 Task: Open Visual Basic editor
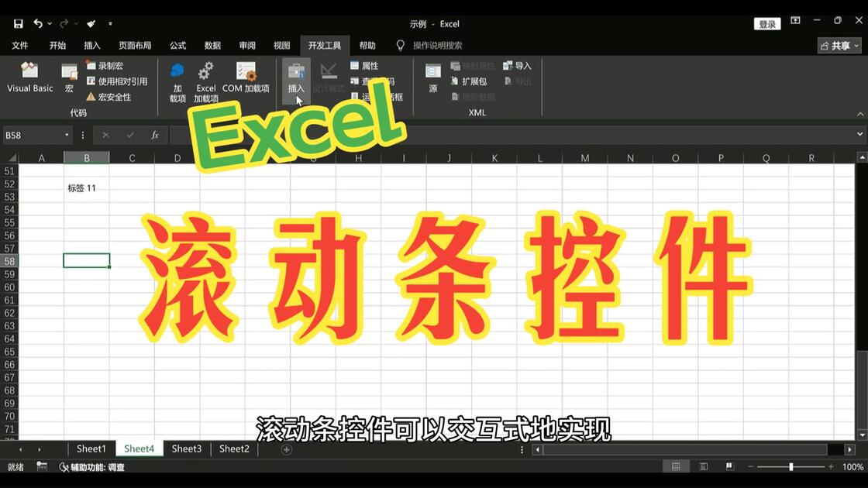pos(30,77)
